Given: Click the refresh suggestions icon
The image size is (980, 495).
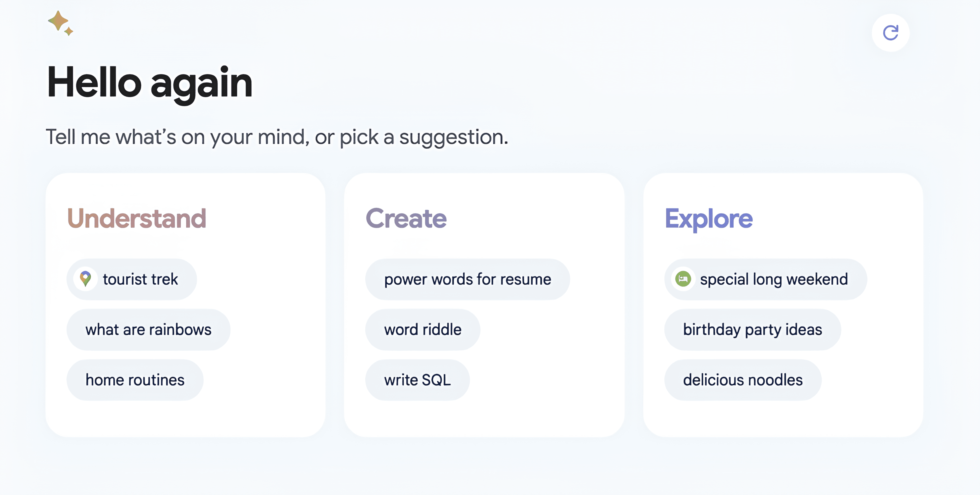Looking at the screenshot, I should pyautogui.click(x=890, y=33).
